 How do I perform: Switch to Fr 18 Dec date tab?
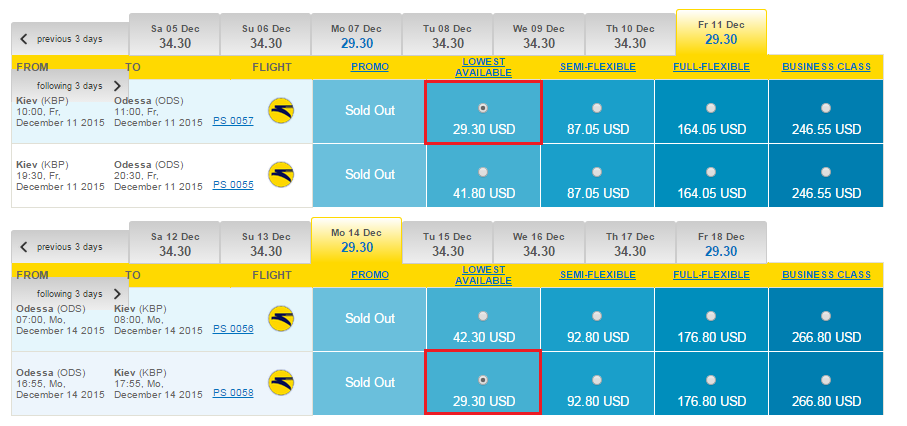pyautogui.click(x=721, y=244)
